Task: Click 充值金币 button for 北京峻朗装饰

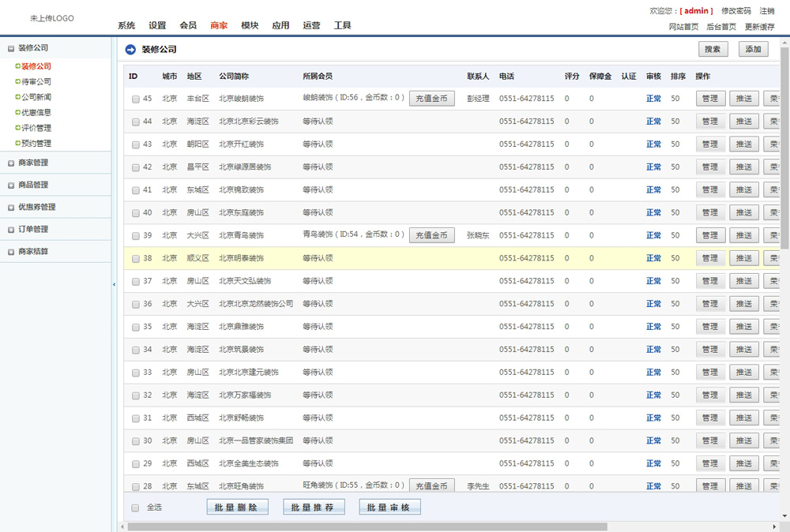Action: [x=431, y=99]
